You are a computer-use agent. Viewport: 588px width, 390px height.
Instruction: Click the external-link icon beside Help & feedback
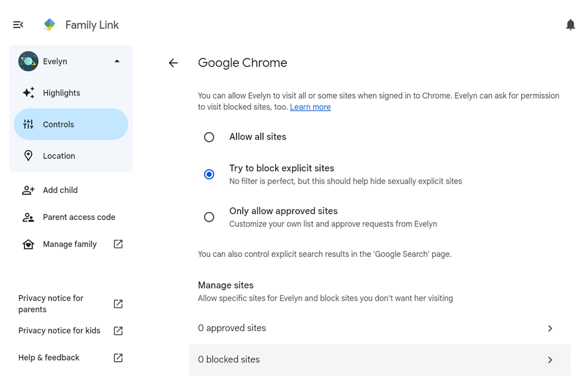point(118,358)
